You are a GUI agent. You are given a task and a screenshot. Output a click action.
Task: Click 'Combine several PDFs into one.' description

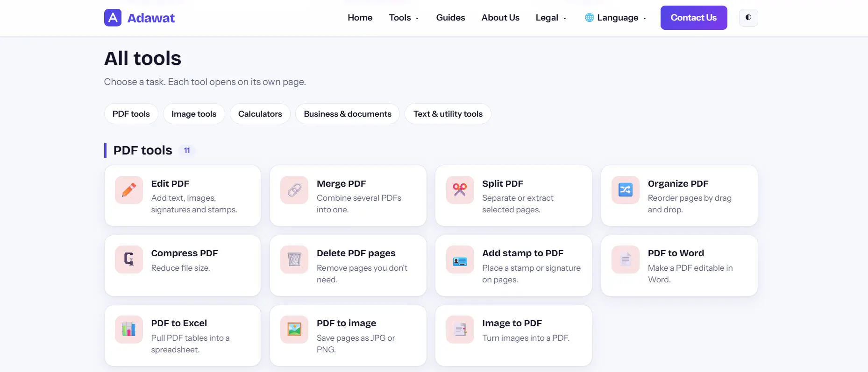tap(359, 204)
